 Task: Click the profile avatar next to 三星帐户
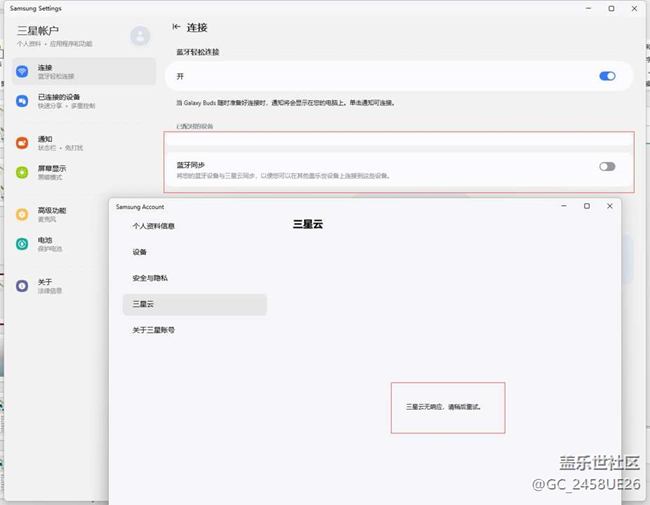(x=140, y=36)
